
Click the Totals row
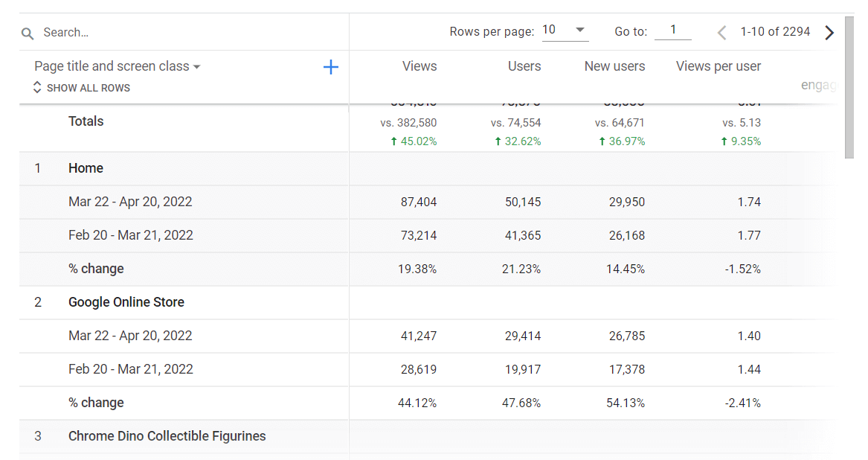click(86, 121)
